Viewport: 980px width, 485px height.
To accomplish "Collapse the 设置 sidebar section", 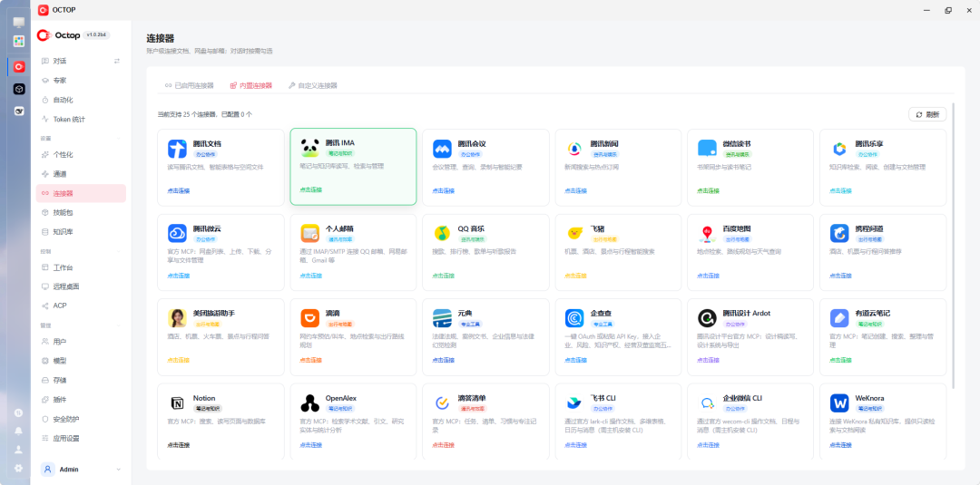I will 119,139.
